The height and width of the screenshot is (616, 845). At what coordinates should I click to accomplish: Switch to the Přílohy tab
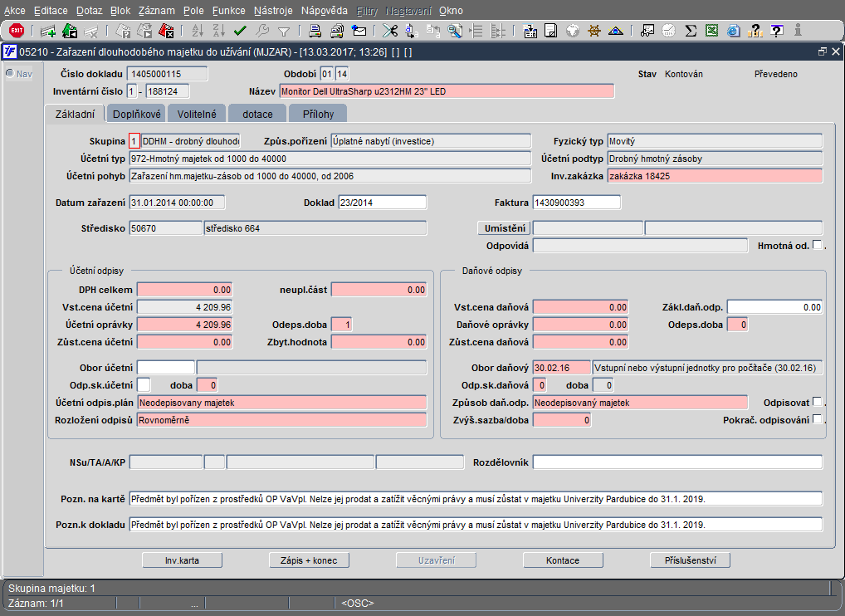click(x=320, y=114)
